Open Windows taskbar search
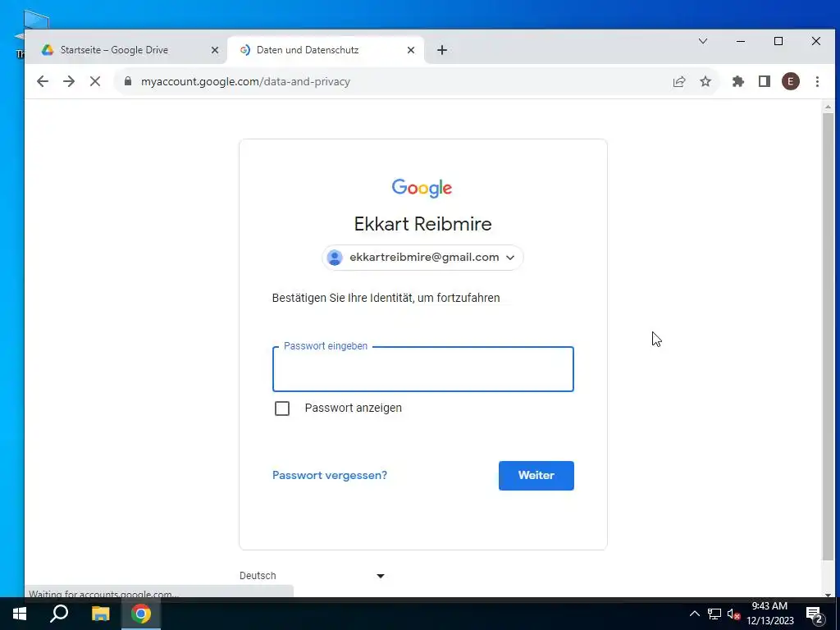 point(59,614)
